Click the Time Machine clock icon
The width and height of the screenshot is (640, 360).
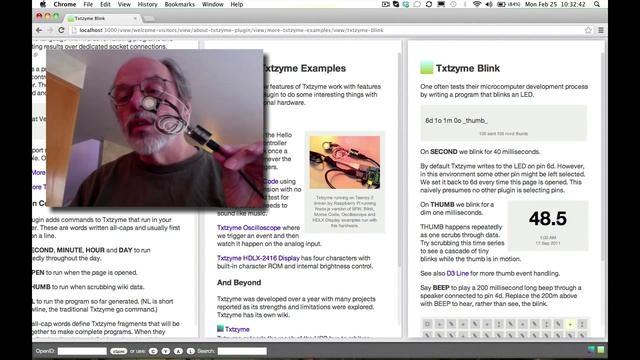point(453,4)
